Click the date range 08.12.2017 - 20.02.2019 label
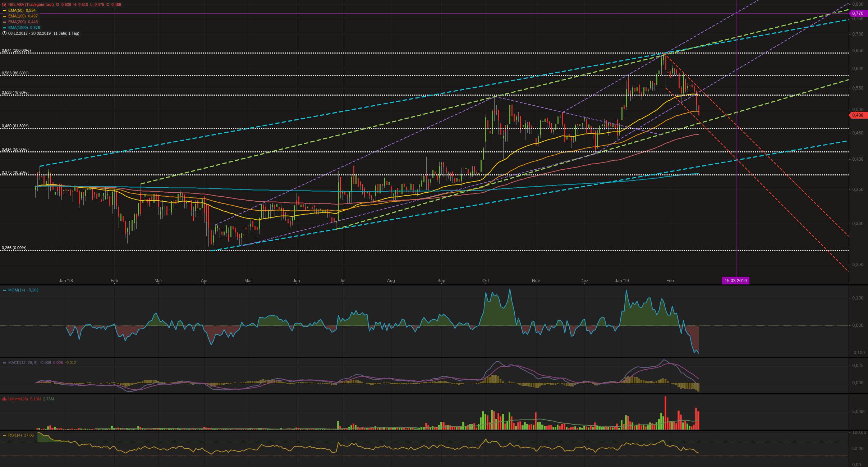Viewport: 868px width, 467px height. tap(29, 33)
